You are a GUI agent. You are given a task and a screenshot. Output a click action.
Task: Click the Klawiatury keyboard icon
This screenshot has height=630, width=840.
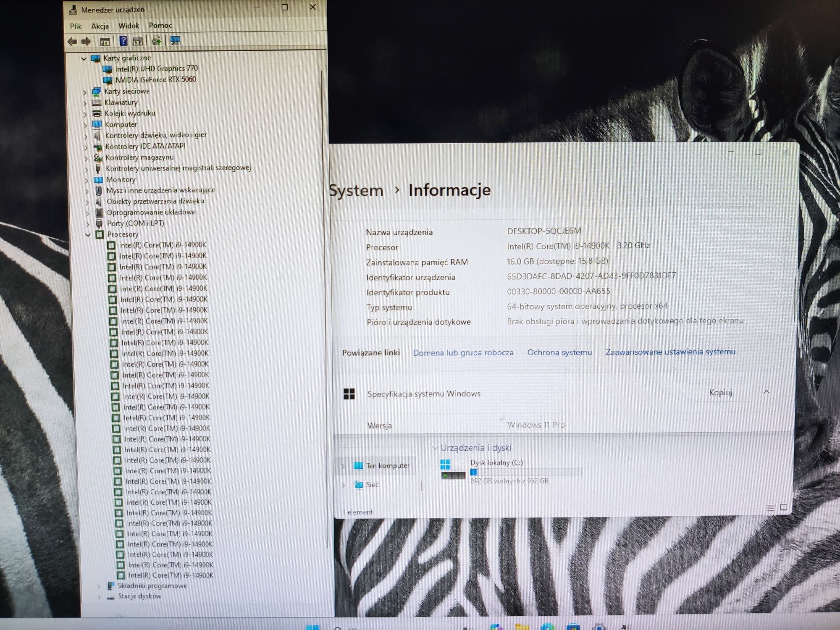pyautogui.click(x=97, y=102)
